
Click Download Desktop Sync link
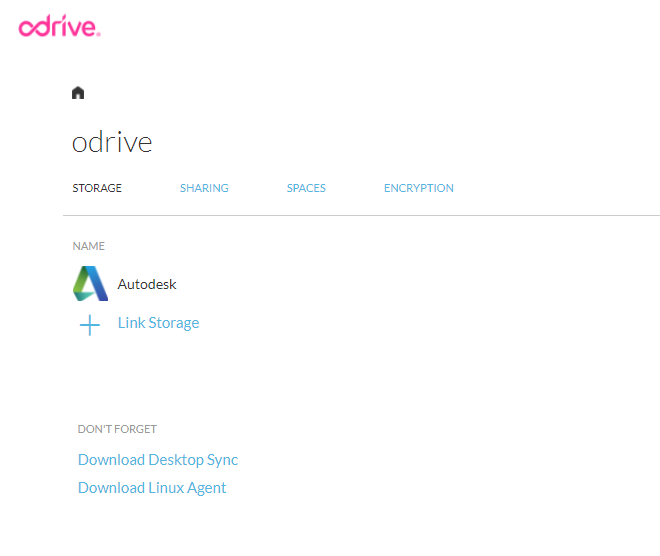tap(158, 460)
